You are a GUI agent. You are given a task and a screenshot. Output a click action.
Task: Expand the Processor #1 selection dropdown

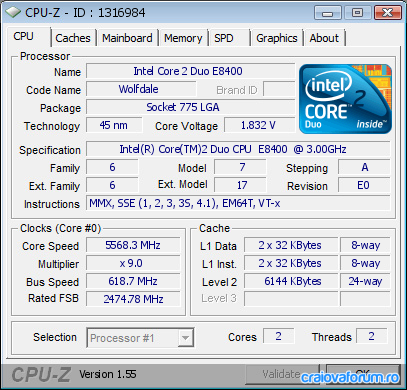[x=140, y=338]
